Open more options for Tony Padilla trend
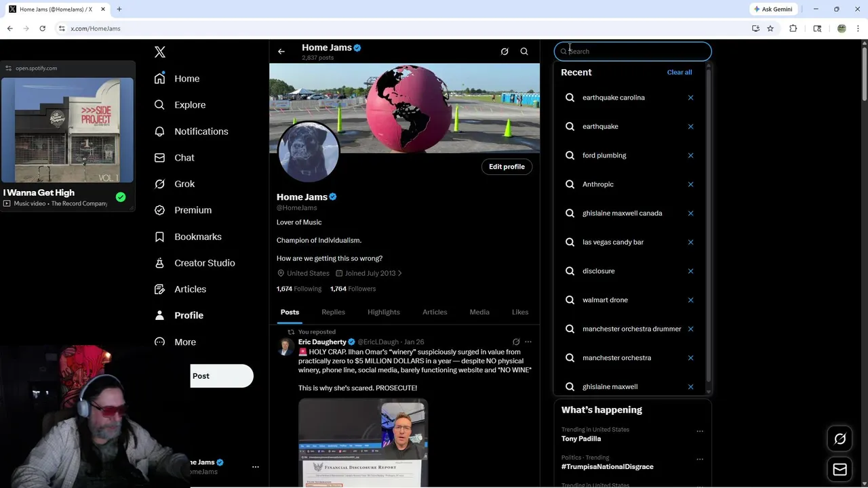 pos(700,431)
